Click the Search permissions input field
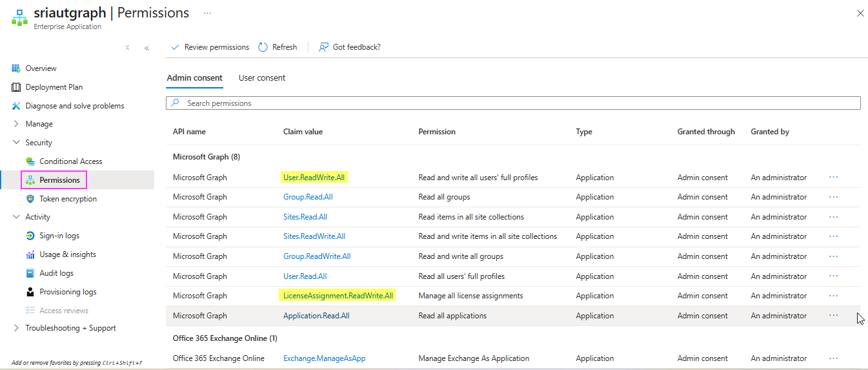 pos(513,103)
